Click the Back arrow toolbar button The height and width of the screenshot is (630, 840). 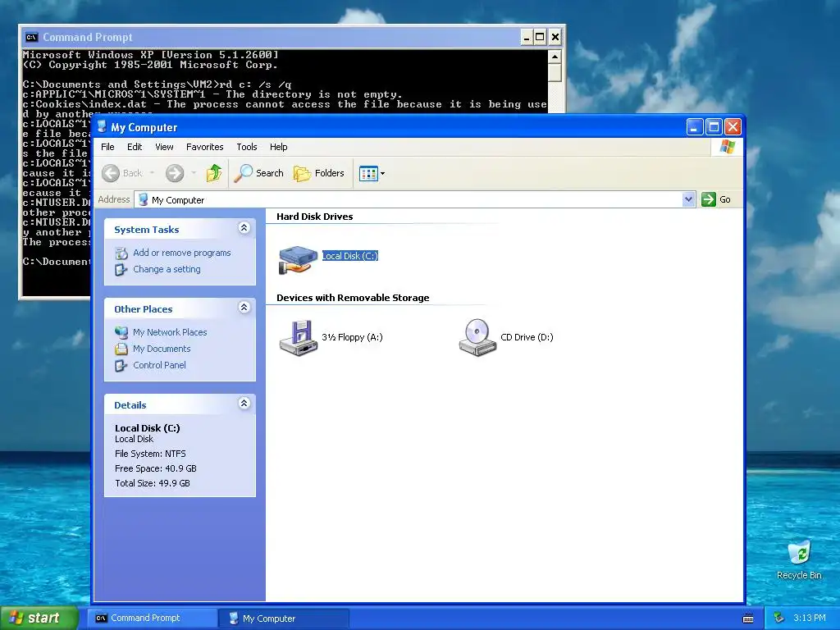pos(111,173)
